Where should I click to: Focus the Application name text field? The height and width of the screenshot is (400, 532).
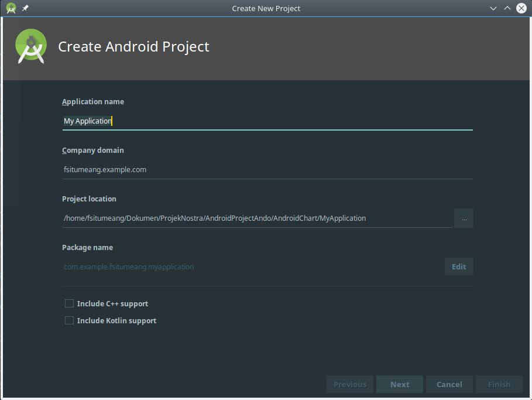(x=267, y=121)
